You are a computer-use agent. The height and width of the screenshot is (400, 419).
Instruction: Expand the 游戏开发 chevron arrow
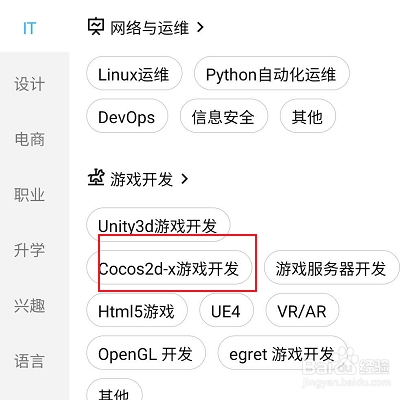[x=184, y=179]
